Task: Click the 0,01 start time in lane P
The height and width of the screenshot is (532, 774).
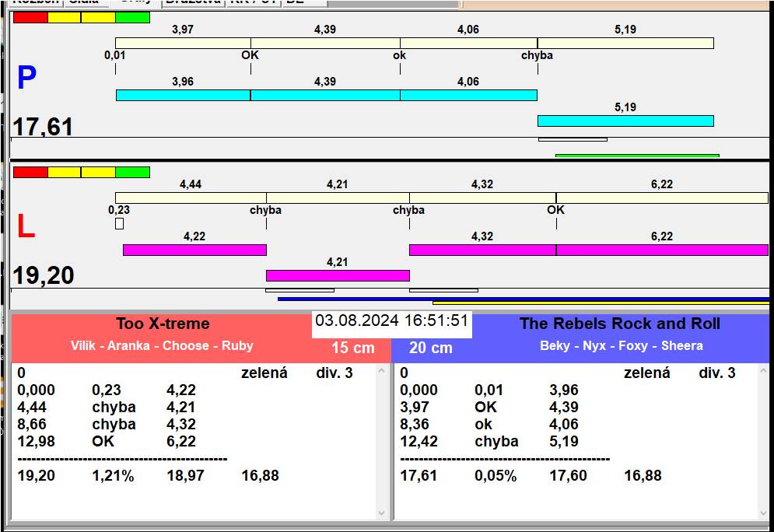Action: pyautogui.click(x=114, y=55)
